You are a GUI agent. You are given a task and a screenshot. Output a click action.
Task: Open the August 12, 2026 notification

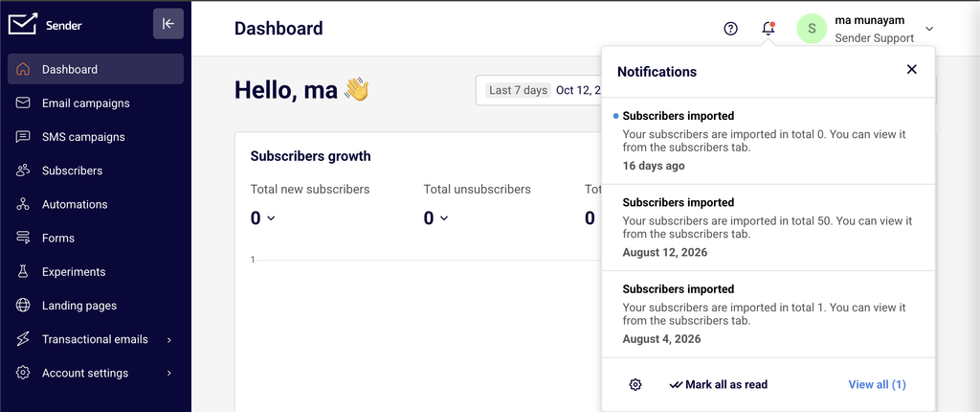click(x=768, y=228)
